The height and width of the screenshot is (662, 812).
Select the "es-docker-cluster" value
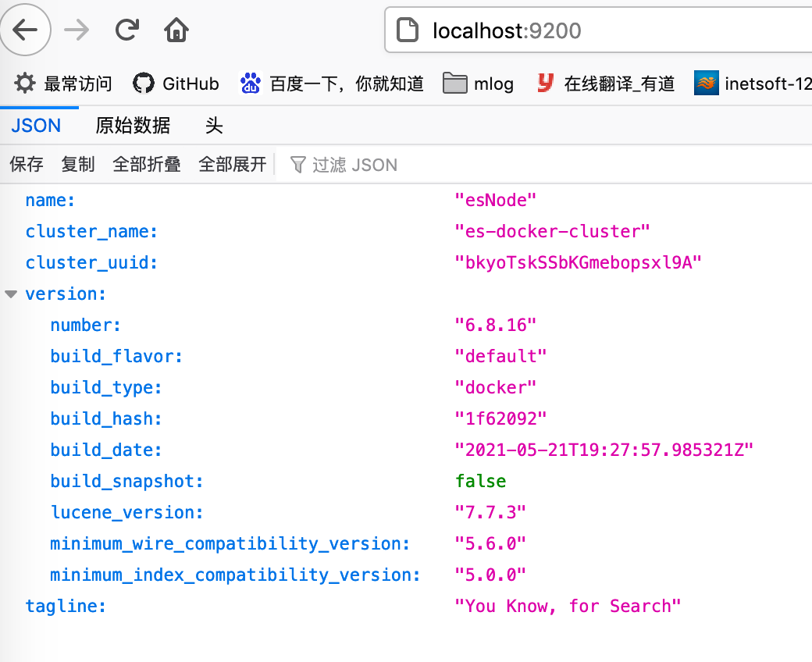tap(552, 231)
